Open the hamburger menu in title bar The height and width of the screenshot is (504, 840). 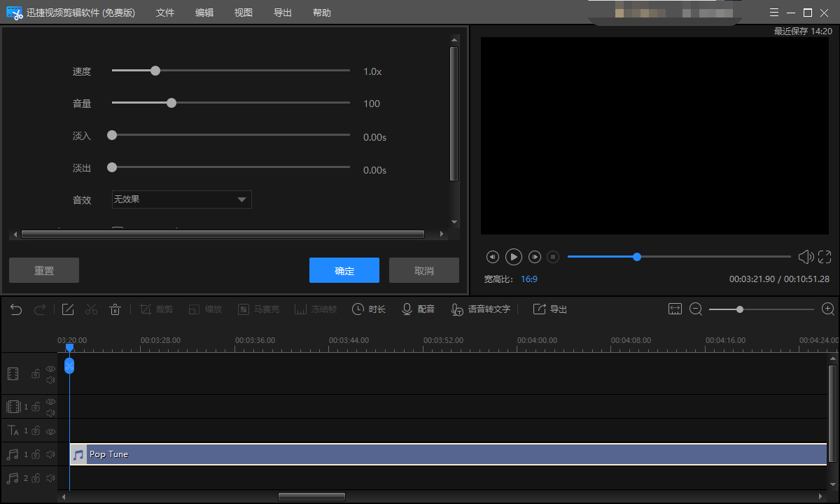(x=773, y=13)
